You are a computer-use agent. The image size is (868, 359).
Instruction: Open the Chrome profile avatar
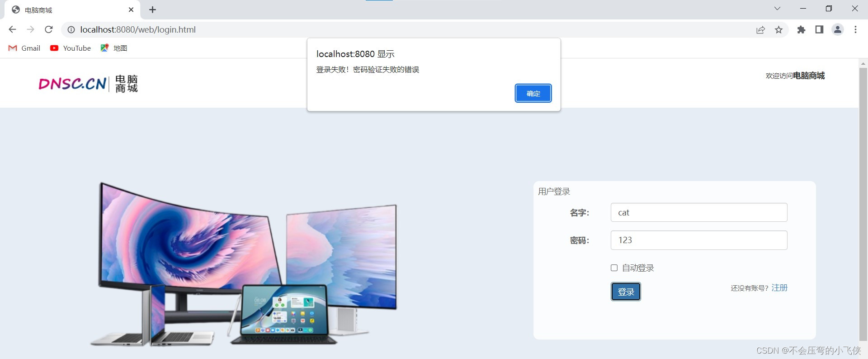click(838, 30)
